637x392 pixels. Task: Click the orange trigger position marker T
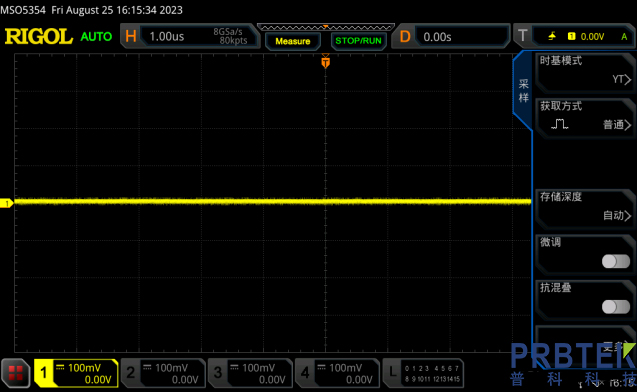325,62
